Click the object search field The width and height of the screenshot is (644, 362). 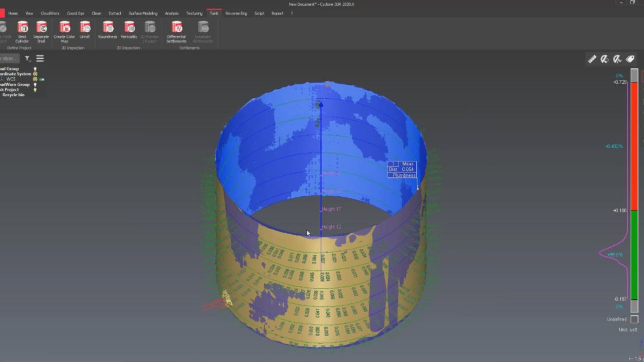(x=9, y=58)
